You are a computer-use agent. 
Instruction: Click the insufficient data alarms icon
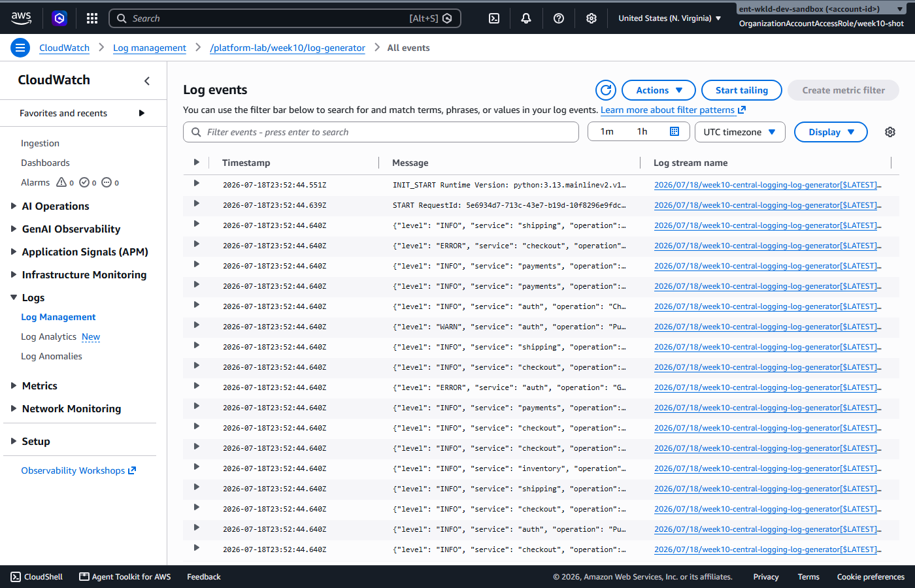click(107, 182)
